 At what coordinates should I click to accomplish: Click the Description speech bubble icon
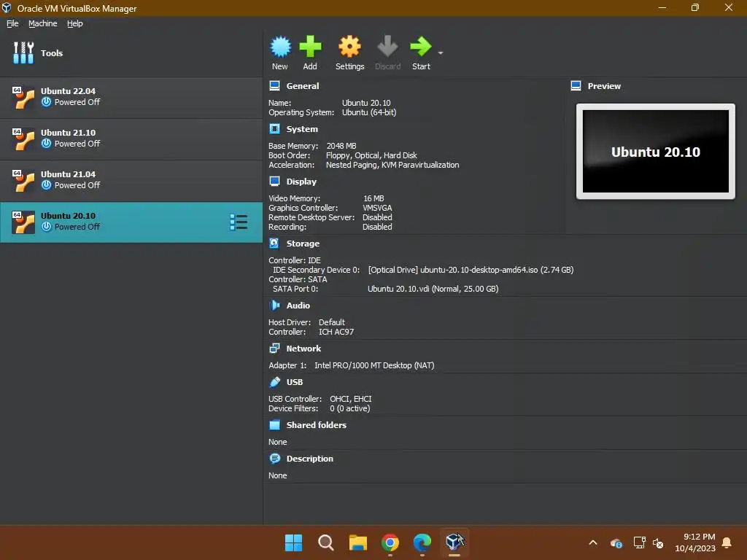274,459
